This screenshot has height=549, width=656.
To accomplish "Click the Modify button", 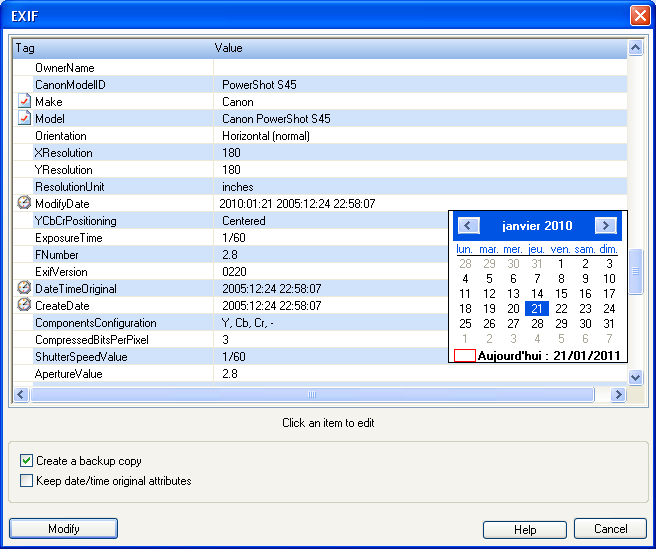I will (x=64, y=528).
